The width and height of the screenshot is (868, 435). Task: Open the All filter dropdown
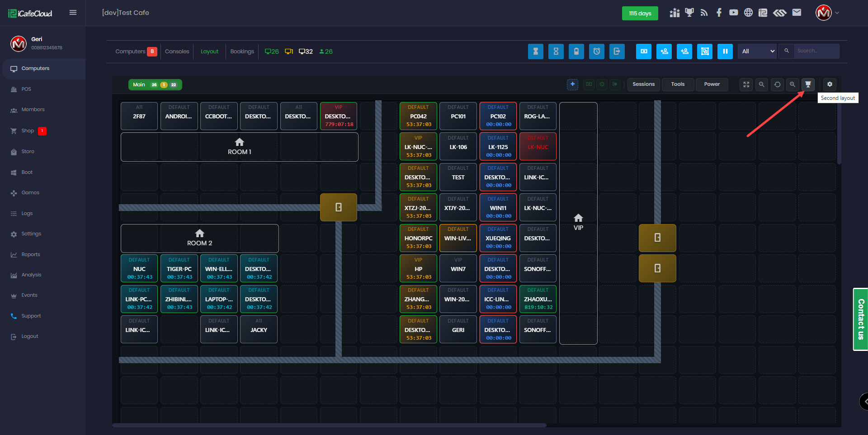(x=757, y=51)
